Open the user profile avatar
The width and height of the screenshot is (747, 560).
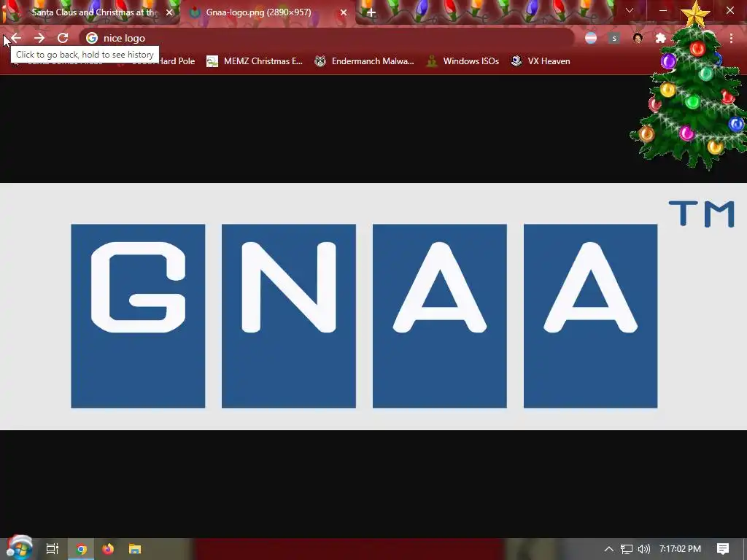coord(638,38)
